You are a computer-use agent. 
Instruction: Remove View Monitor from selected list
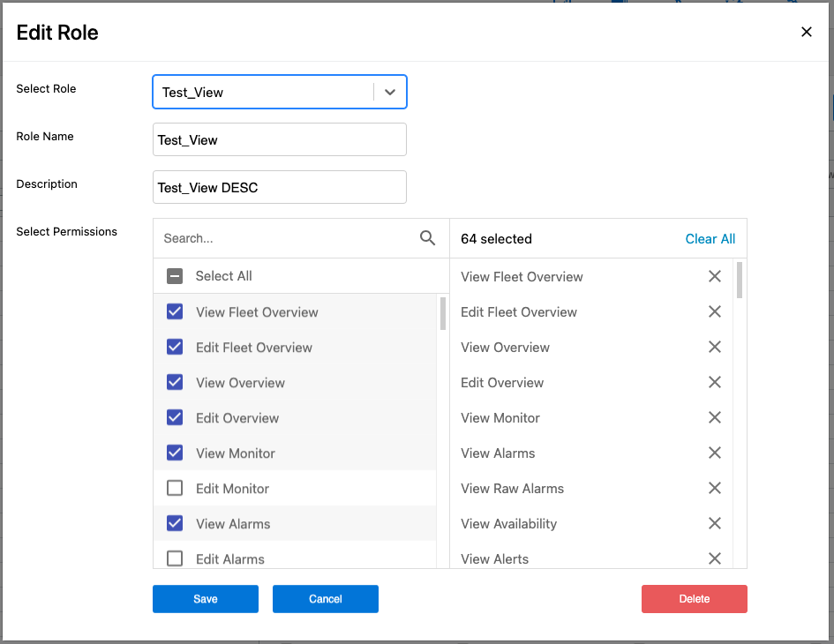(x=714, y=418)
